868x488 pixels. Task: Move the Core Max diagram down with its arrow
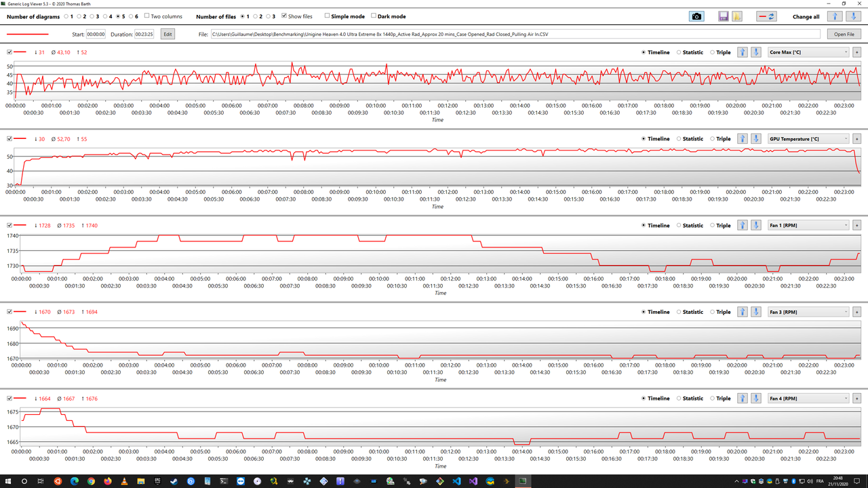tap(755, 52)
